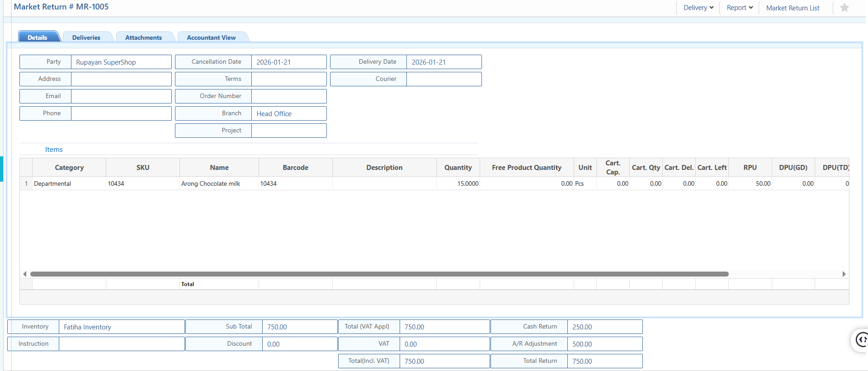Click the favorite star icon
Screen dimensions: 868x371
pyautogui.click(x=844, y=8)
